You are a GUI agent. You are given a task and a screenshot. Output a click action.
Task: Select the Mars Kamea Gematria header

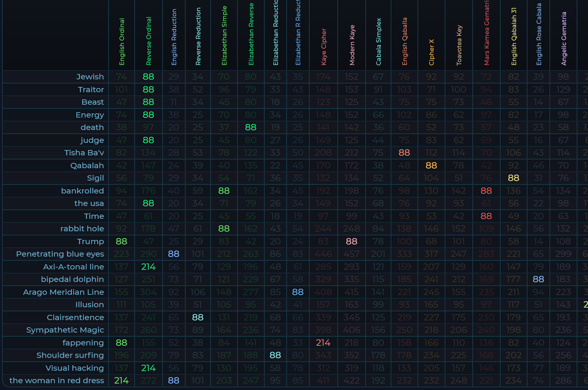[x=487, y=34]
